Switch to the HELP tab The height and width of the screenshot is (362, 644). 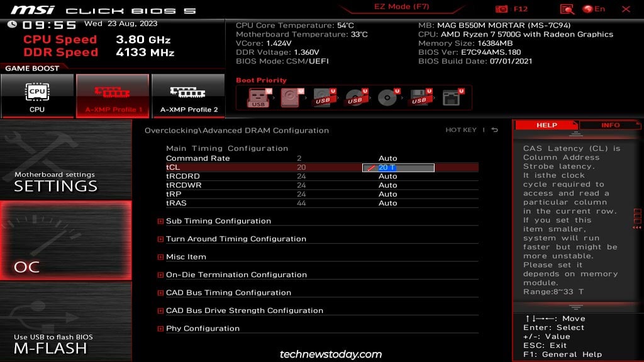pyautogui.click(x=547, y=125)
